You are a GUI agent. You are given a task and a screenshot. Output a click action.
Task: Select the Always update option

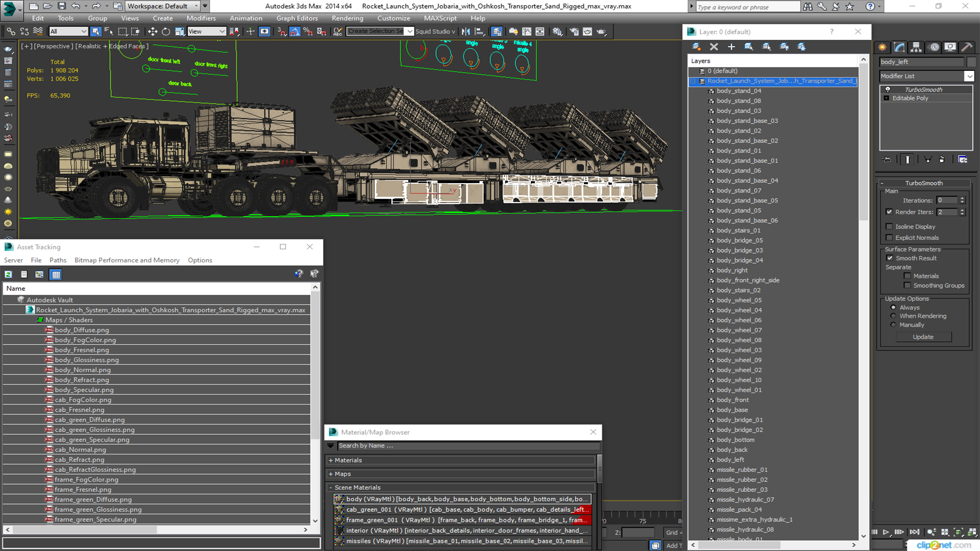893,308
